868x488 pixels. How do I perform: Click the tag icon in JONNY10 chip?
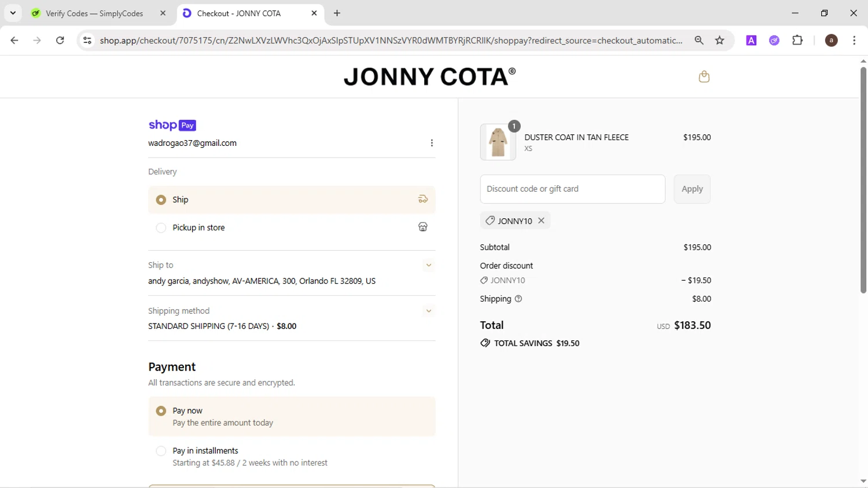490,221
